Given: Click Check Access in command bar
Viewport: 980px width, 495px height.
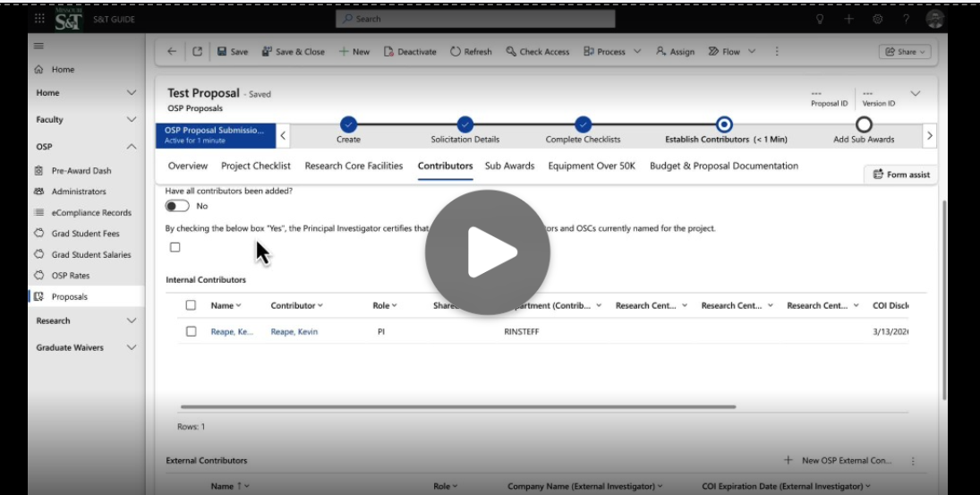Looking at the screenshot, I should (538, 52).
